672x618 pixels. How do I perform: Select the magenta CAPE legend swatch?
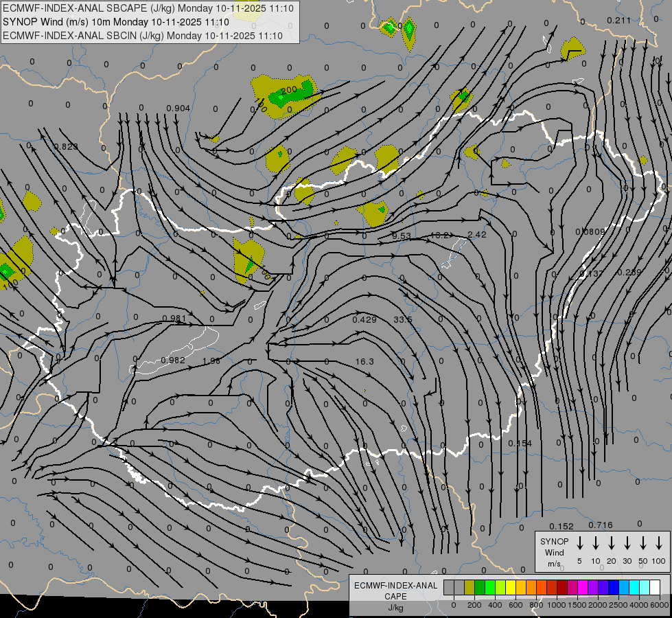(583, 587)
